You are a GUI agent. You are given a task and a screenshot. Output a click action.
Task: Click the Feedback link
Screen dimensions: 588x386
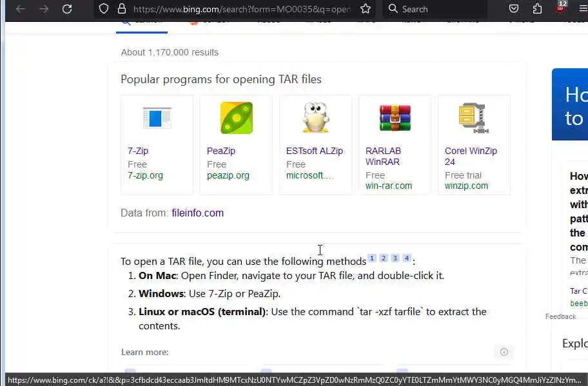[x=560, y=316]
